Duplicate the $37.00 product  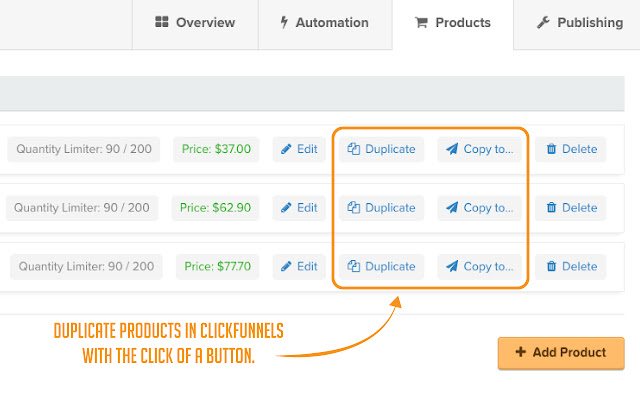click(x=381, y=149)
